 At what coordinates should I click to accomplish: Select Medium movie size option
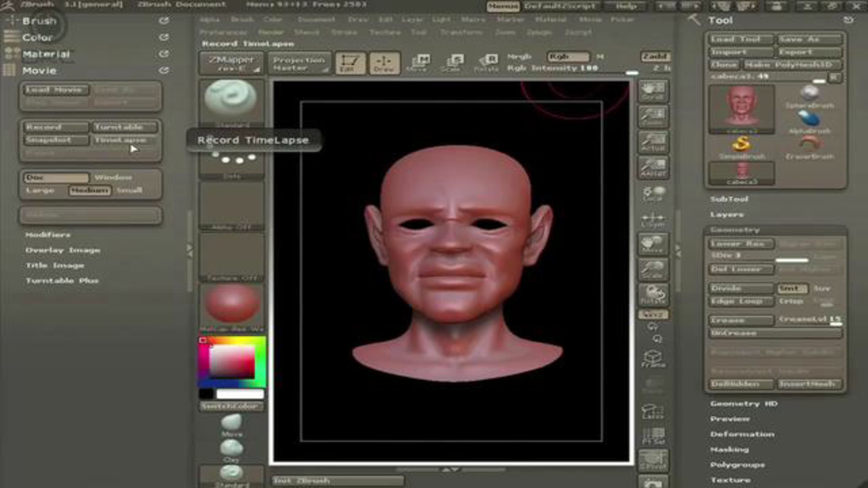[x=89, y=190]
